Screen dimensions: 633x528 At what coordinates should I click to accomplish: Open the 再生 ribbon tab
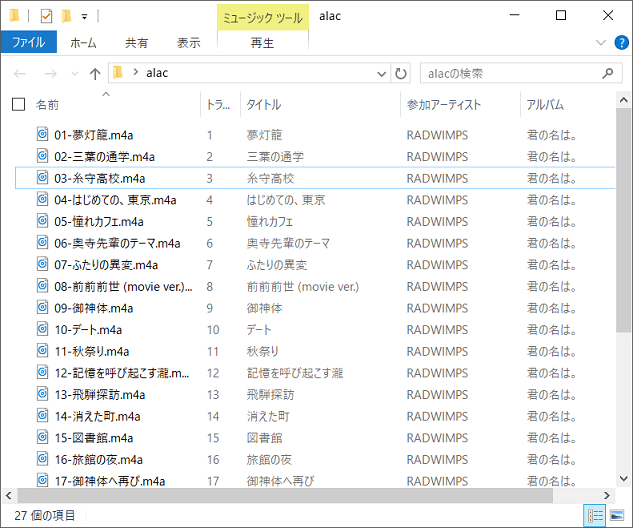tap(262, 43)
